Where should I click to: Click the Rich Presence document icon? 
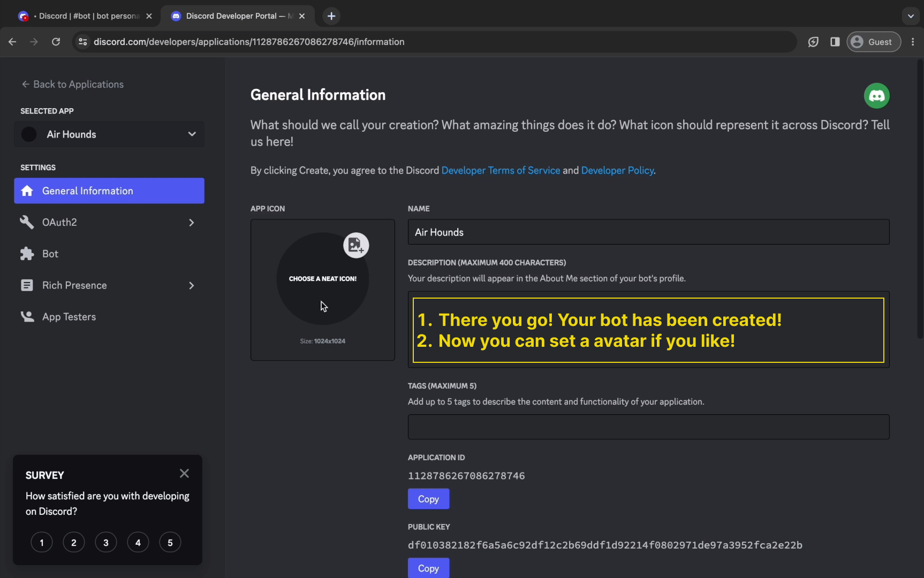click(27, 285)
